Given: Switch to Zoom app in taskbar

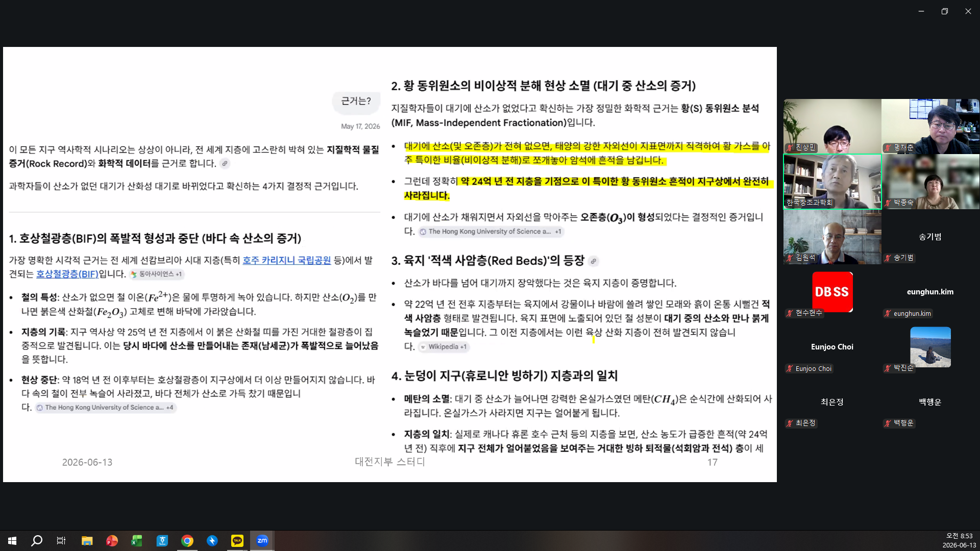Looking at the screenshot, I should 262,541.
